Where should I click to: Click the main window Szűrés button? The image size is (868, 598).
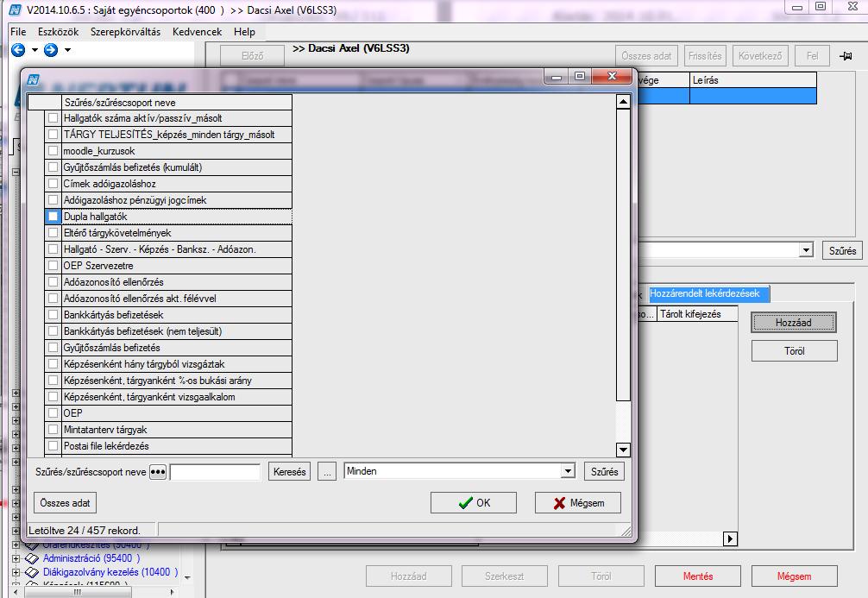tap(842, 250)
